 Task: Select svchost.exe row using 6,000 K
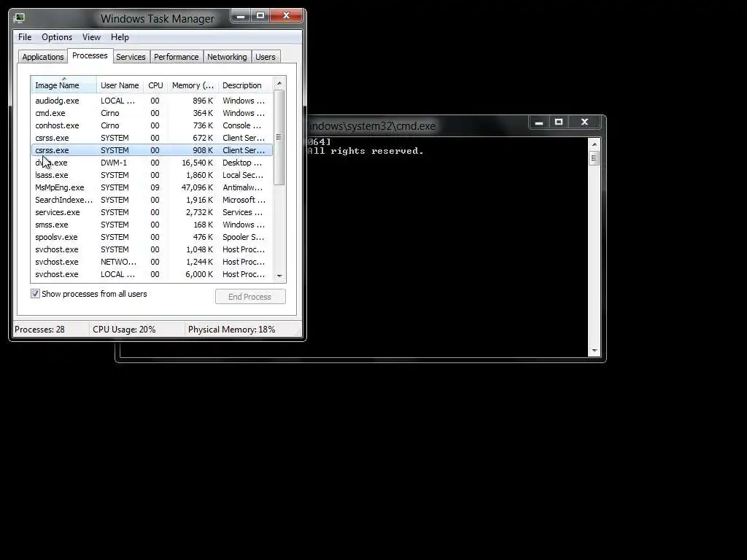pos(152,274)
